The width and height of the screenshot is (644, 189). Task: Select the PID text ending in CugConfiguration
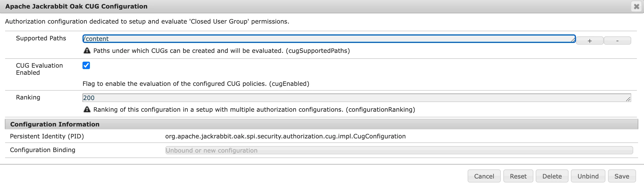pyautogui.click(x=285, y=136)
